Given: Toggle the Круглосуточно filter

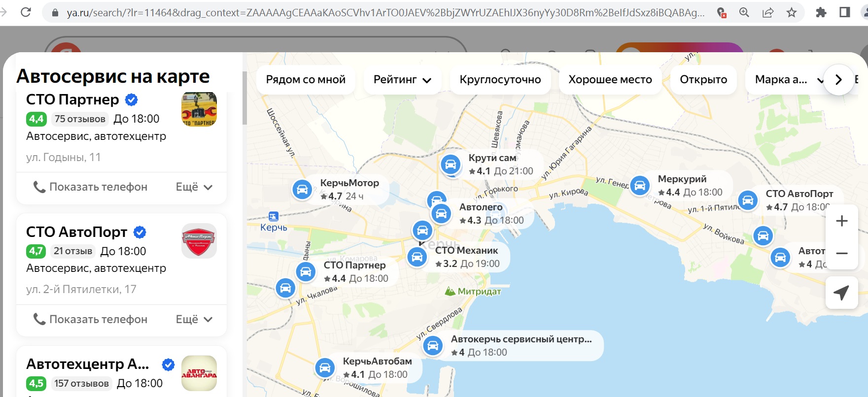Looking at the screenshot, I should 500,80.
